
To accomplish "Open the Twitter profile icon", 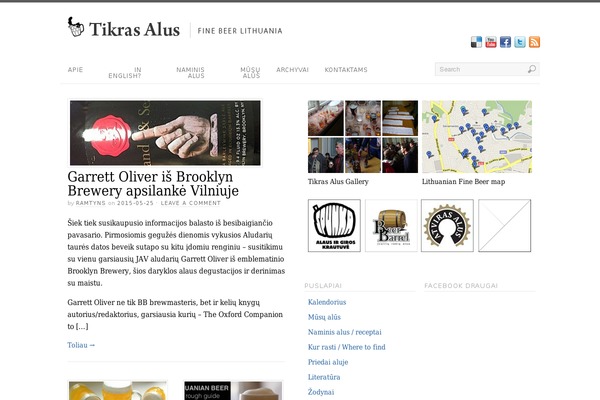I will pos(520,42).
